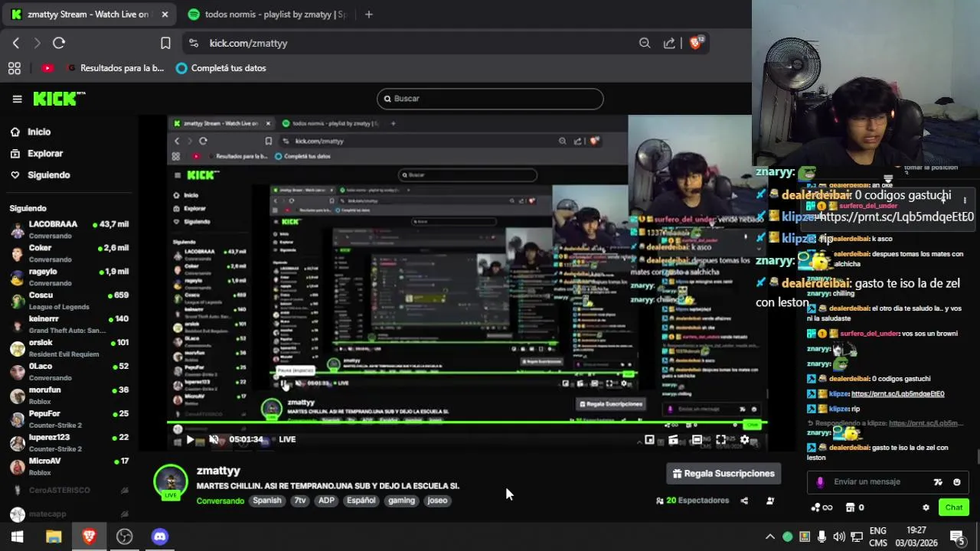980x551 pixels.
Task: Select the joseo tag
Action: coord(437,500)
